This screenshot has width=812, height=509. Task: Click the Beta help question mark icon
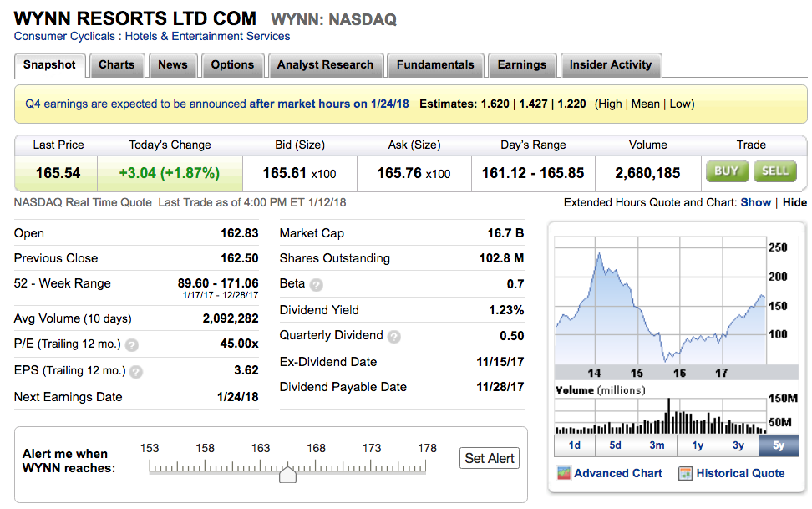(316, 285)
